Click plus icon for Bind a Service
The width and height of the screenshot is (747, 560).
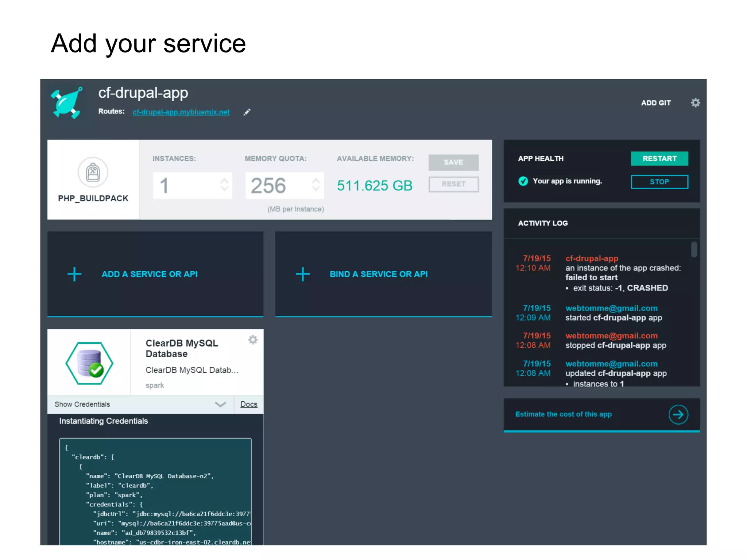(x=303, y=274)
